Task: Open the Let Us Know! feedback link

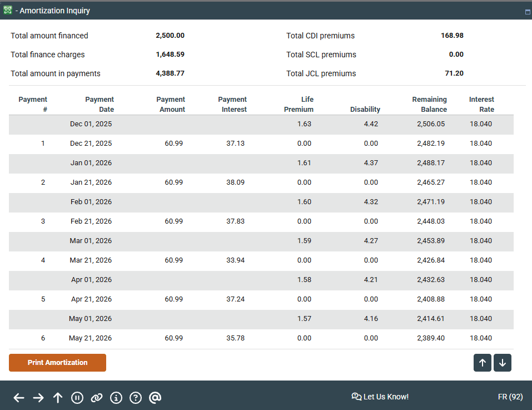Action: tap(380, 397)
